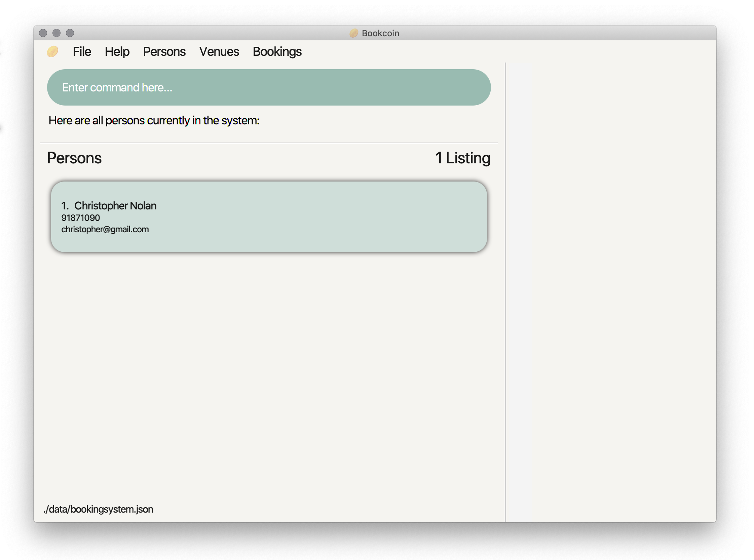Open the Venues menu

pos(219,51)
